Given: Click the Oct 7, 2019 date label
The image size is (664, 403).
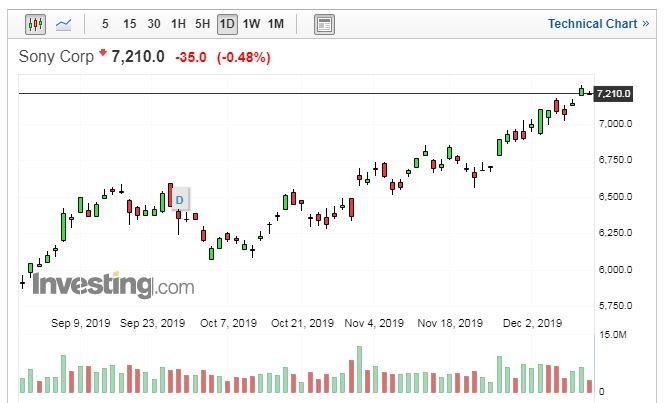Looking at the screenshot, I should coord(228,323).
